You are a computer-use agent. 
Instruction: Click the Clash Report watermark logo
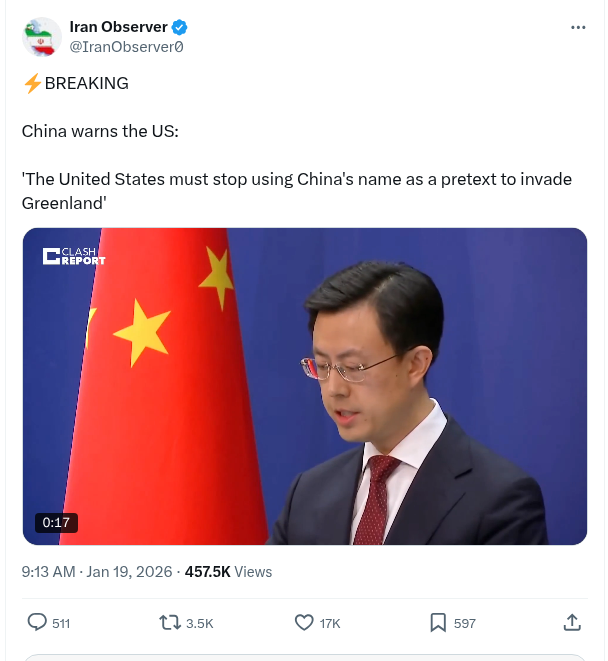coord(74,256)
